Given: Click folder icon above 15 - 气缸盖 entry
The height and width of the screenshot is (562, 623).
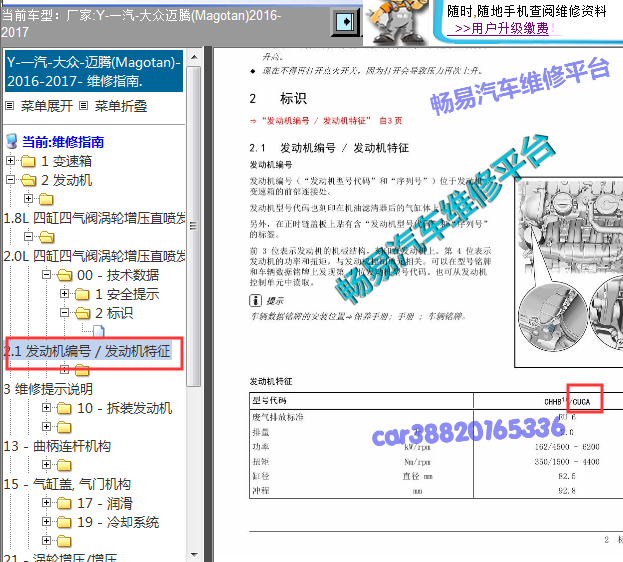Looking at the screenshot, I should [64, 465].
